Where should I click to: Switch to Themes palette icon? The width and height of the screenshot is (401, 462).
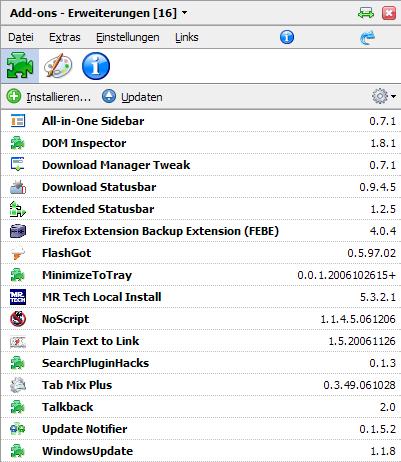[58, 66]
